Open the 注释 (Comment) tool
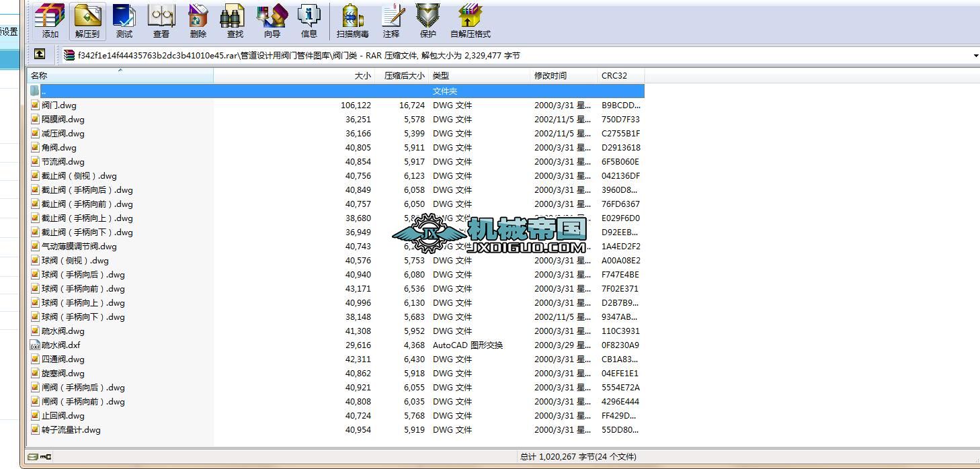Image resolution: width=980 pixels, height=469 pixels. tap(391, 21)
